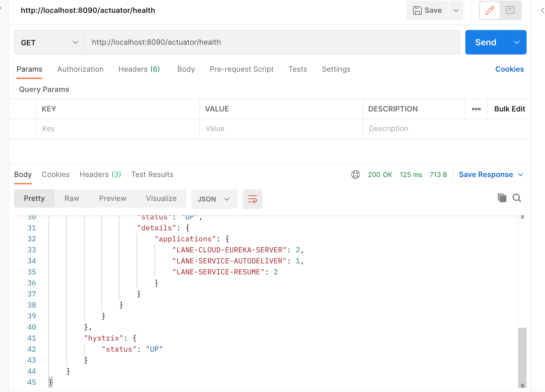This screenshot has height=392, width=545.
Task: Open the comments icon
Action: pyautogui.click(x=510, y=10)
